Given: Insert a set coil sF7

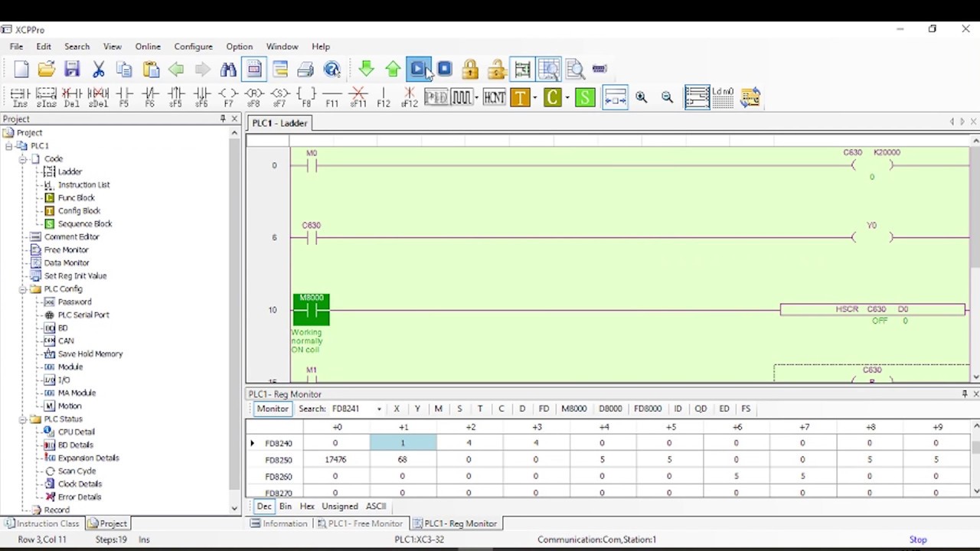Looking at the screenshot, I should point(280,97).
